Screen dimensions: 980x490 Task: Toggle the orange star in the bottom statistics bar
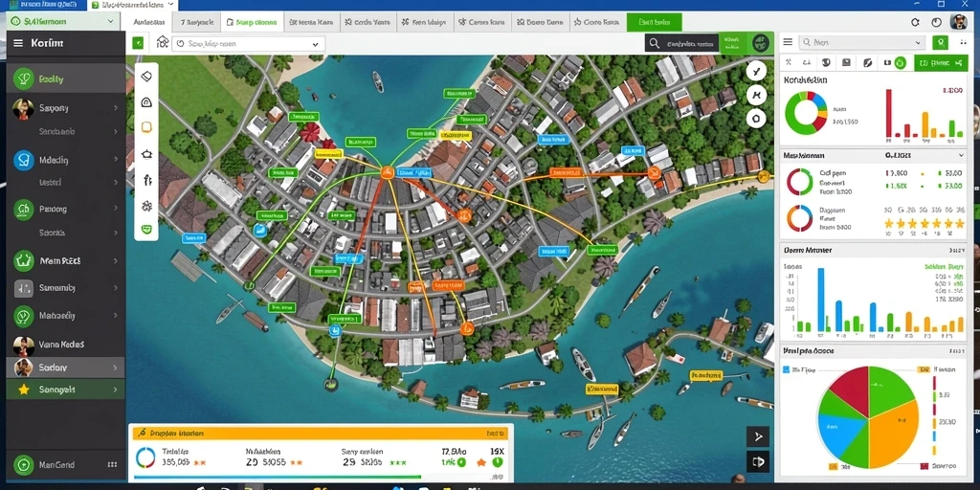coord(481,463)
